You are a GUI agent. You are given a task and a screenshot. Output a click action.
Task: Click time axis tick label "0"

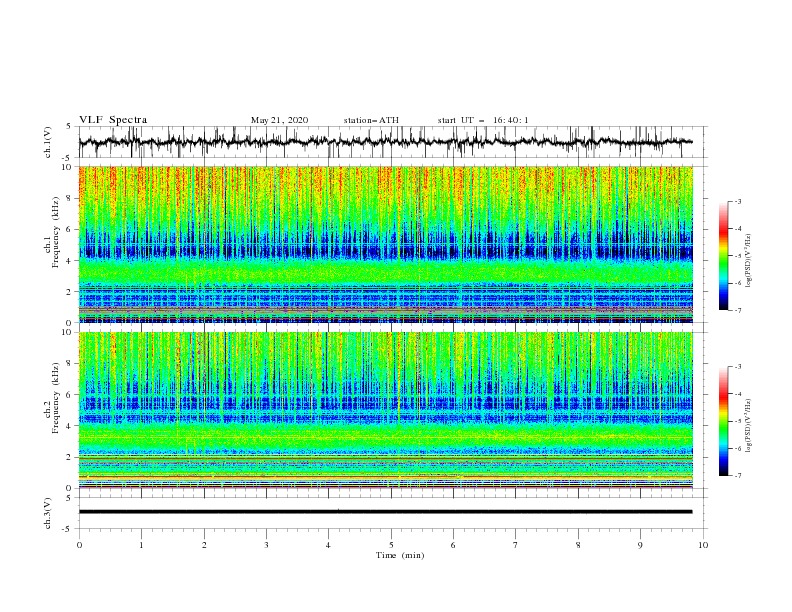(79, 545)
